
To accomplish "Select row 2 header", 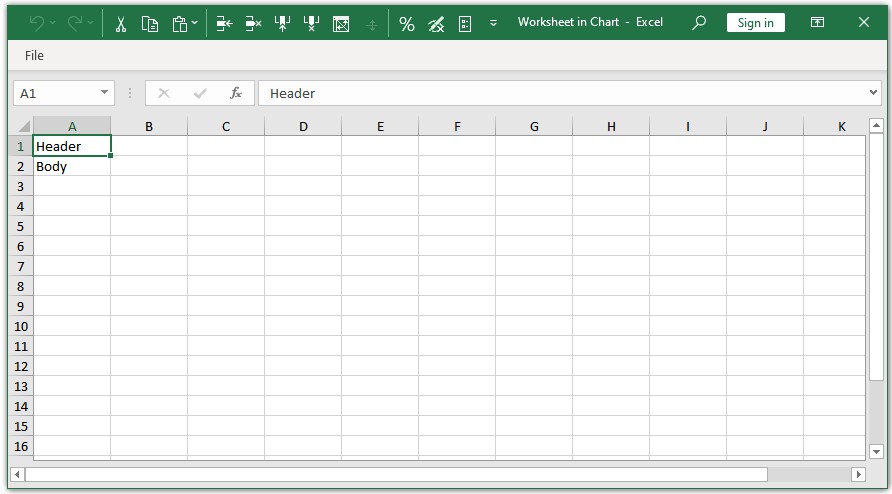I will [x=21, y=166].
